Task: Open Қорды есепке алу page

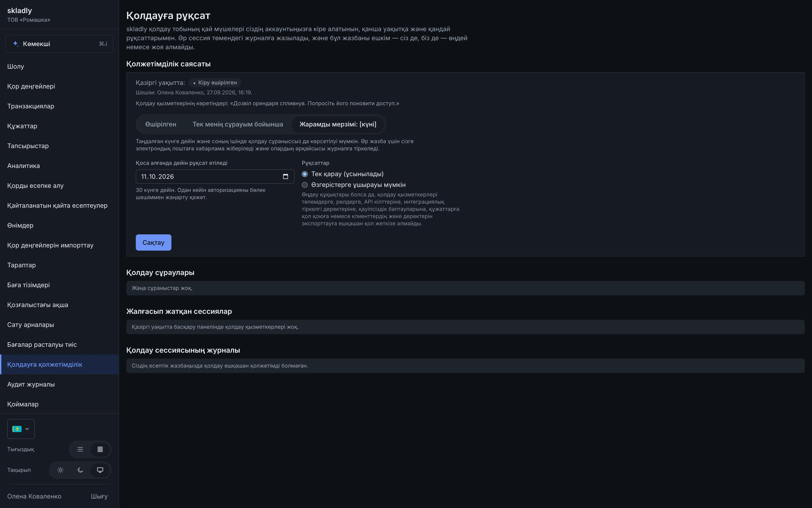Action: (x=59, y=185)
